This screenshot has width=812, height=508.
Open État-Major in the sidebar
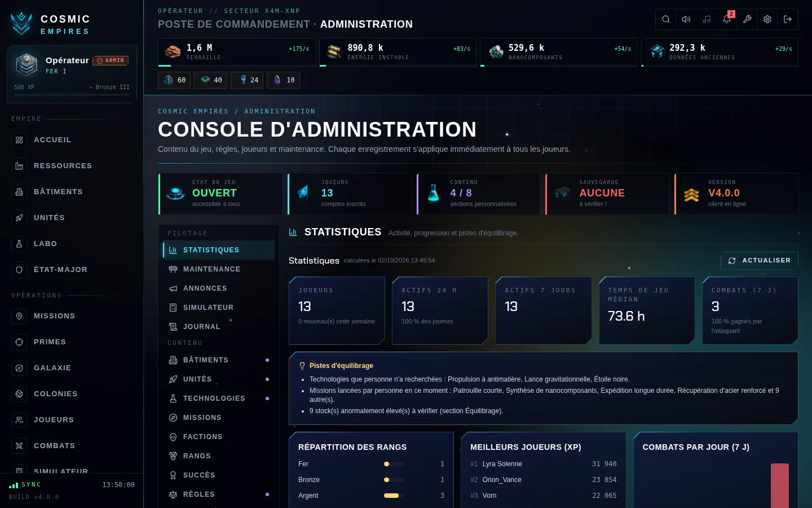pos(72,270)
